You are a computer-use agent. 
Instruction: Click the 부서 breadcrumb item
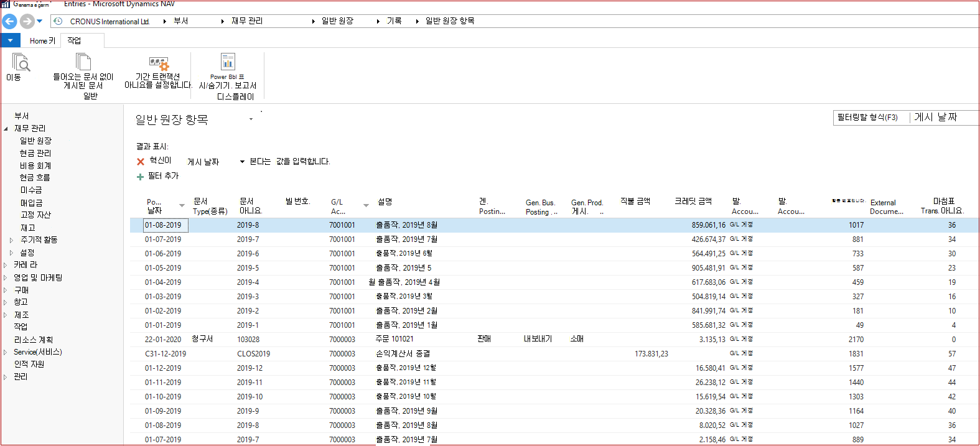(x=181, y=21)
